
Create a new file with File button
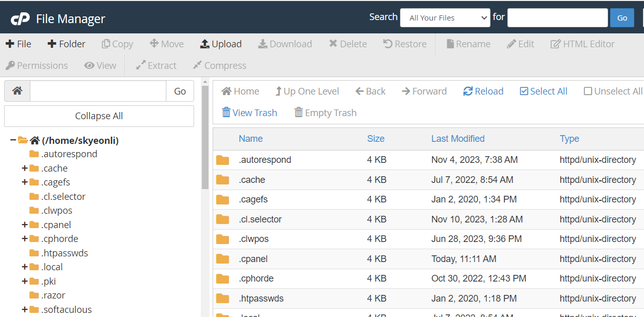[18, 44]
